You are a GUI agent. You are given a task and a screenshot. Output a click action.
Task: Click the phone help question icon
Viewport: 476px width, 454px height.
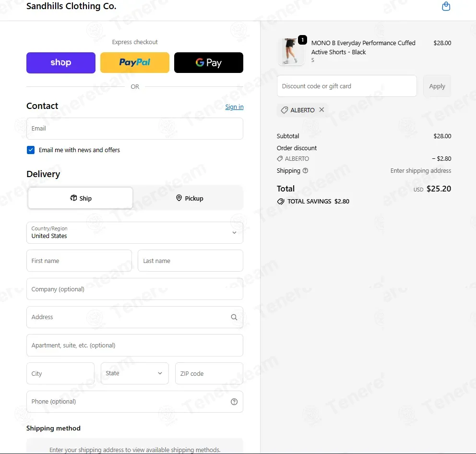234,402
